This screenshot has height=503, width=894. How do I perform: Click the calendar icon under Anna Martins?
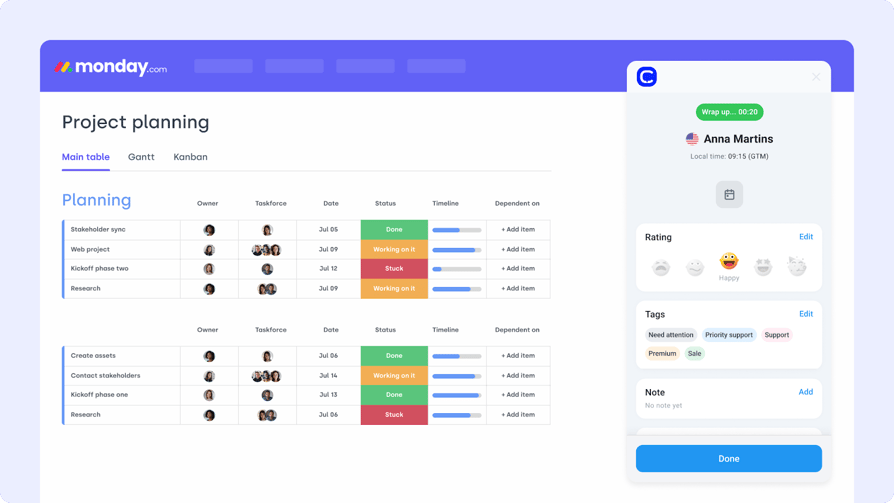(x=729, y=194)
